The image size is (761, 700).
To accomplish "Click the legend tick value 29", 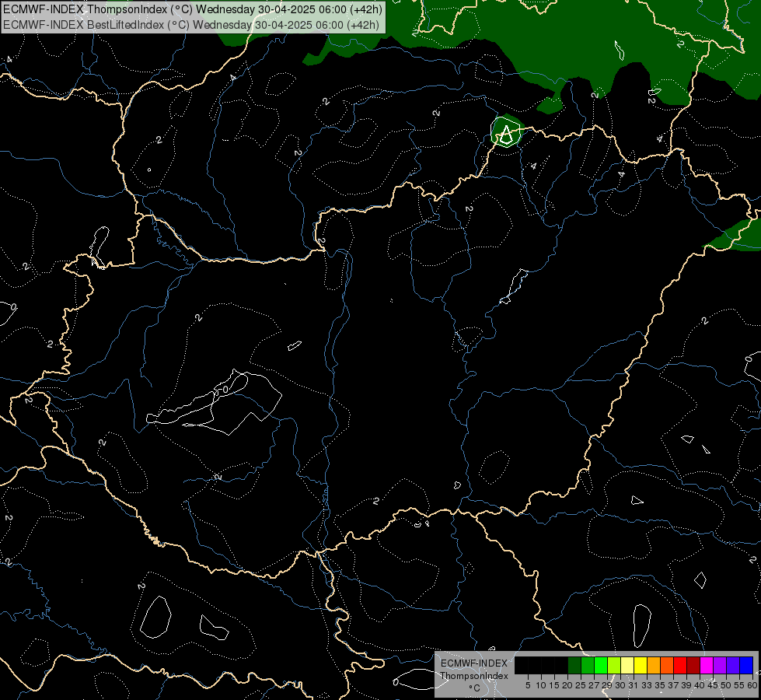I will click(607, 685).
